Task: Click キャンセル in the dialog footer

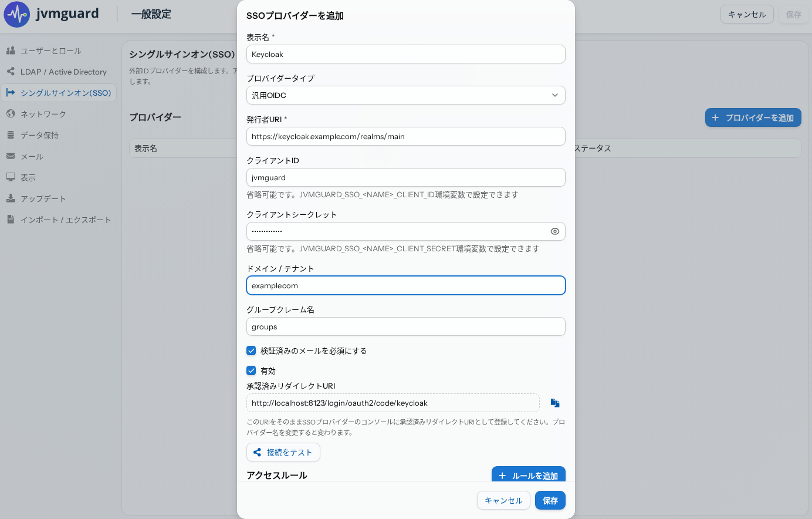Action: [503, 500]
